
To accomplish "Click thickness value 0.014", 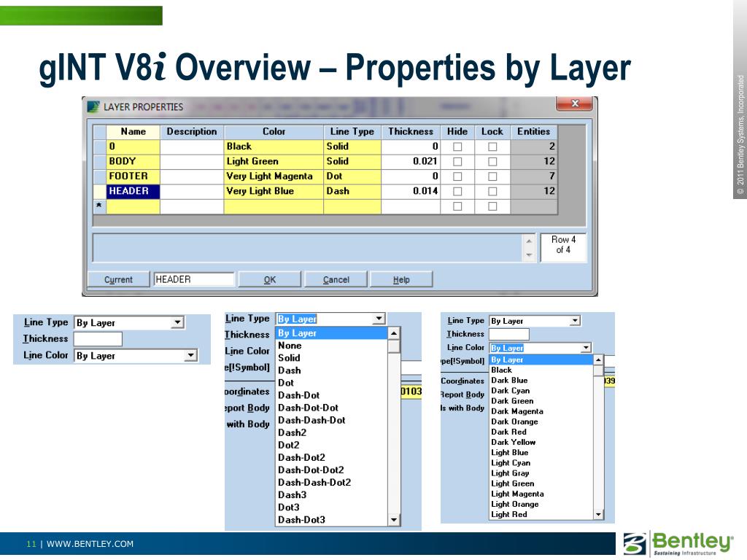I will 410,192.
